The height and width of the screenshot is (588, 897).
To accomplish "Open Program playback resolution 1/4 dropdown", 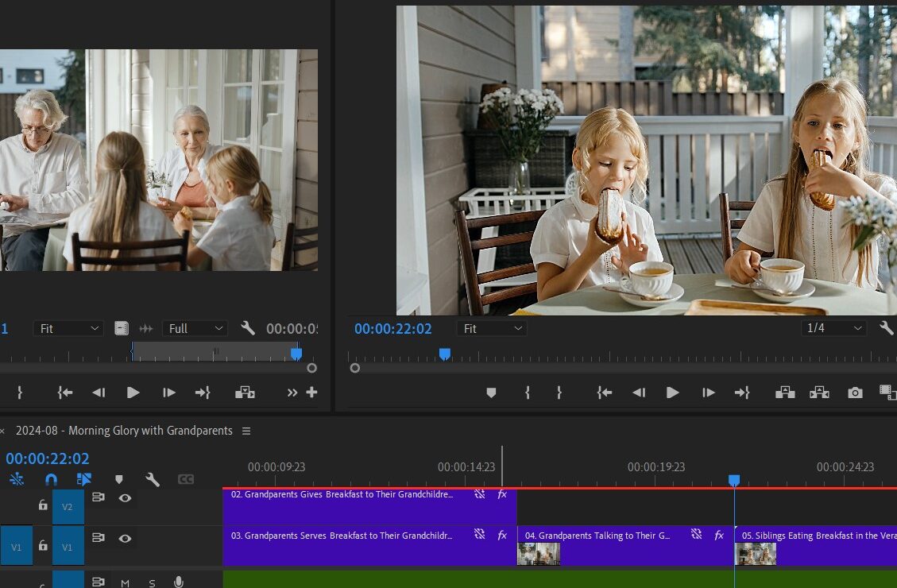I will click(833, 327).
